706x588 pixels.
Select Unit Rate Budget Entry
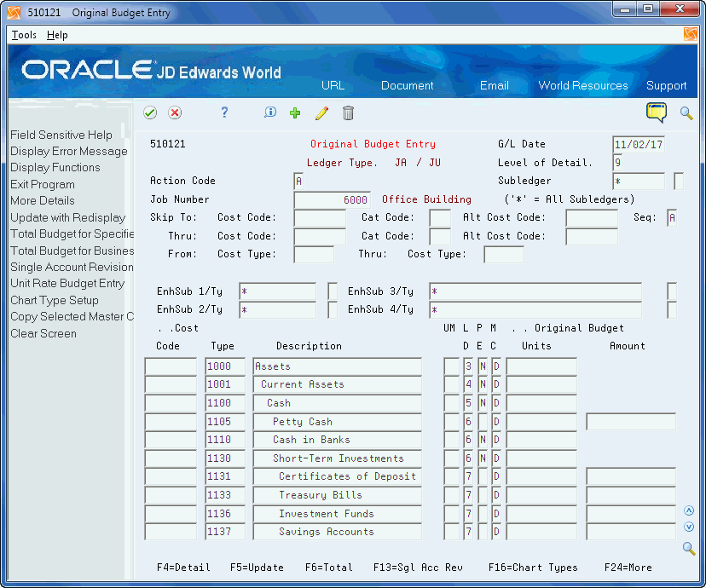click(x=67, y=284)
